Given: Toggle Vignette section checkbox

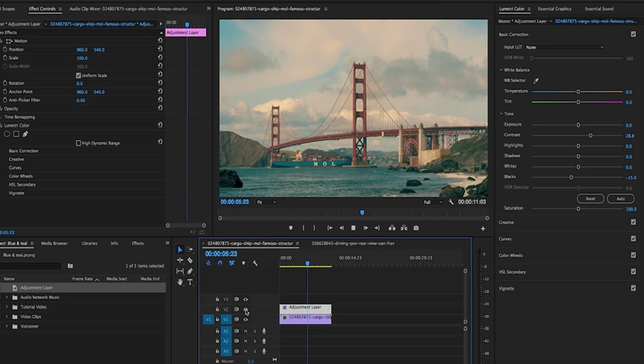Looking at the screenshot, I should [633, 288].
